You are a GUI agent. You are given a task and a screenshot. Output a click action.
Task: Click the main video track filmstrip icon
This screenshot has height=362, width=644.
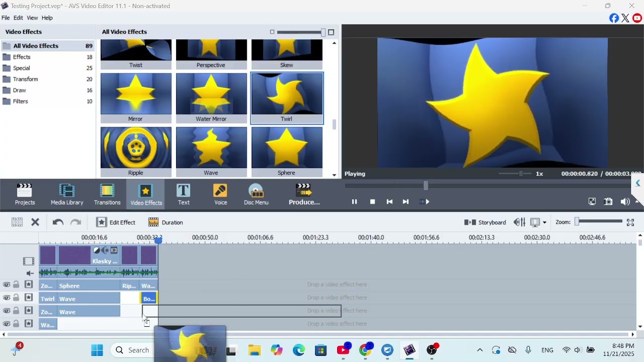pos(29,261)
